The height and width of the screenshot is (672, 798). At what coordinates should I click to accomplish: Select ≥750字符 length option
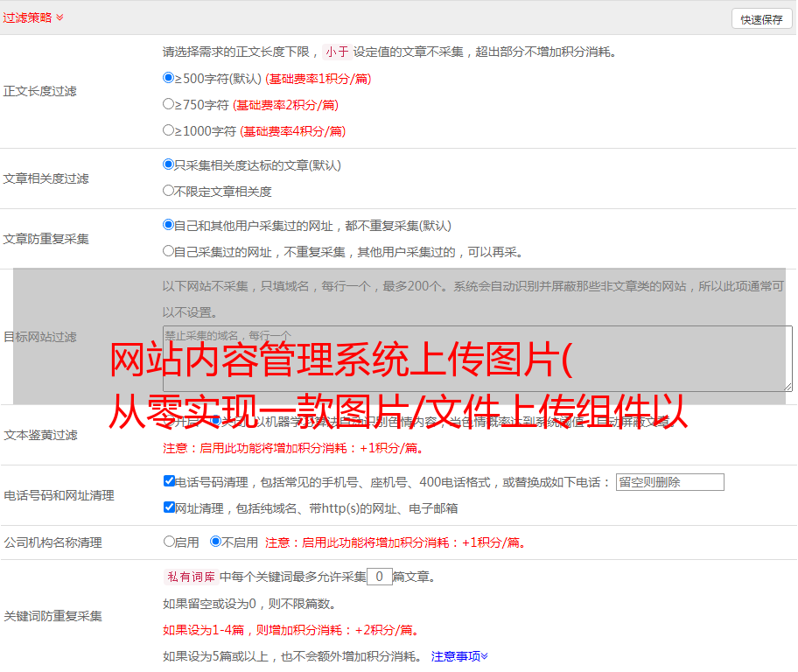tap(168, 104)
